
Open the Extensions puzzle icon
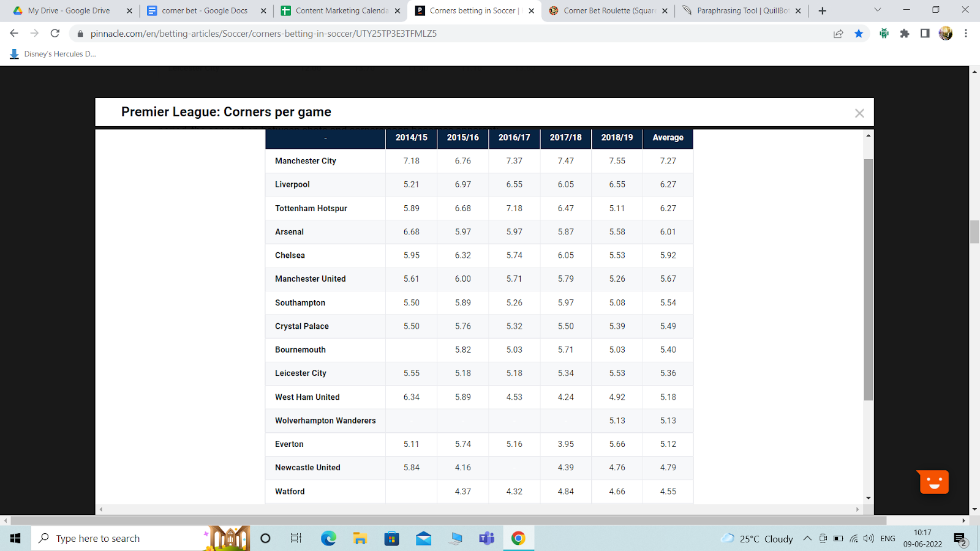pyautogui.click(x=905, y=34)
